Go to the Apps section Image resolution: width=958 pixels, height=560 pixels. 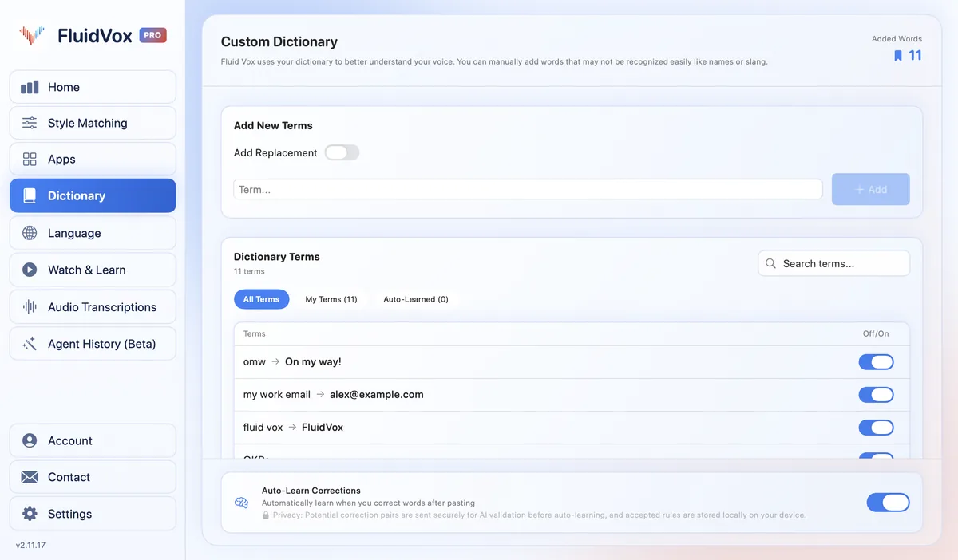(x=93, y=159)
